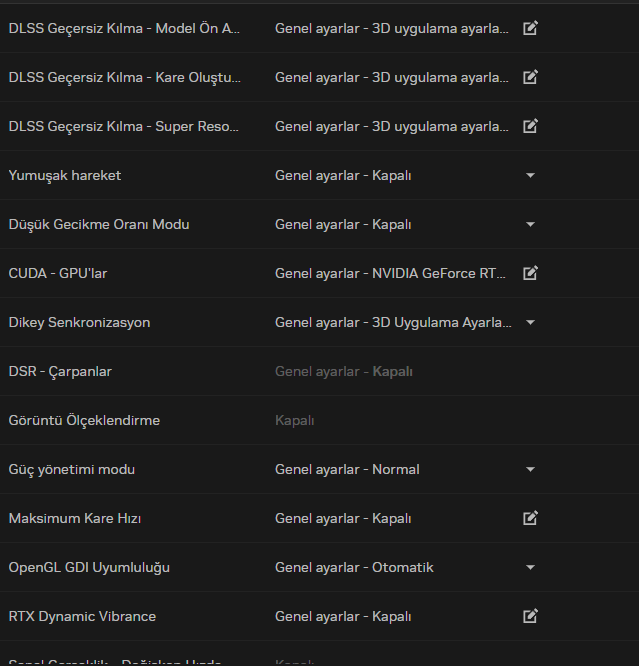This screenshot has height=666, width=639.
Task: Expand Dikey Senkronizasyon dropdown arrow
Action: click(530, 322)
